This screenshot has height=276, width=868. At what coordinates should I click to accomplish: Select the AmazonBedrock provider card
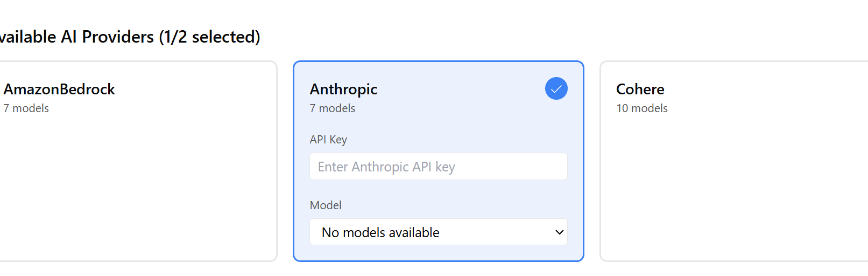137,161
